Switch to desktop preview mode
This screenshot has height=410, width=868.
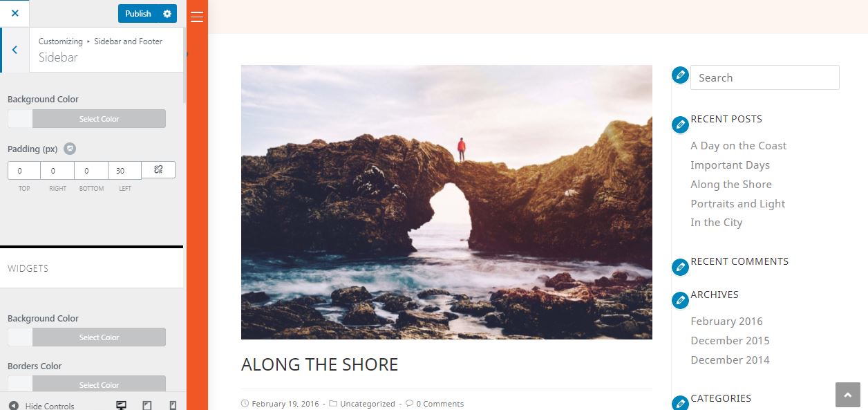(121, 405)
